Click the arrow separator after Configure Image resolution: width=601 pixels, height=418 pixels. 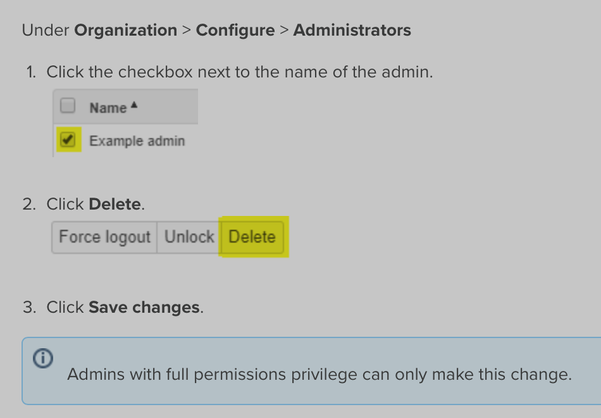(x=284, y=30)
